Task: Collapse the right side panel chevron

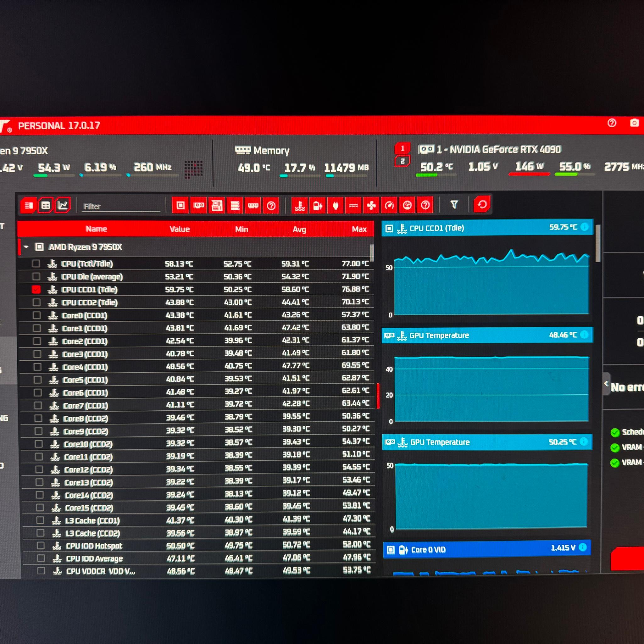Action: tap(606, 383)
